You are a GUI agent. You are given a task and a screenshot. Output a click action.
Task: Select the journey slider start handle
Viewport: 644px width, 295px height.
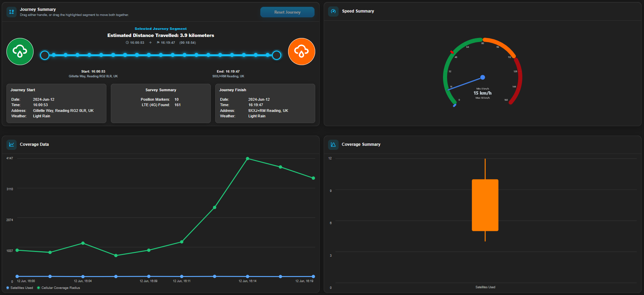click(x=44, y=55)
